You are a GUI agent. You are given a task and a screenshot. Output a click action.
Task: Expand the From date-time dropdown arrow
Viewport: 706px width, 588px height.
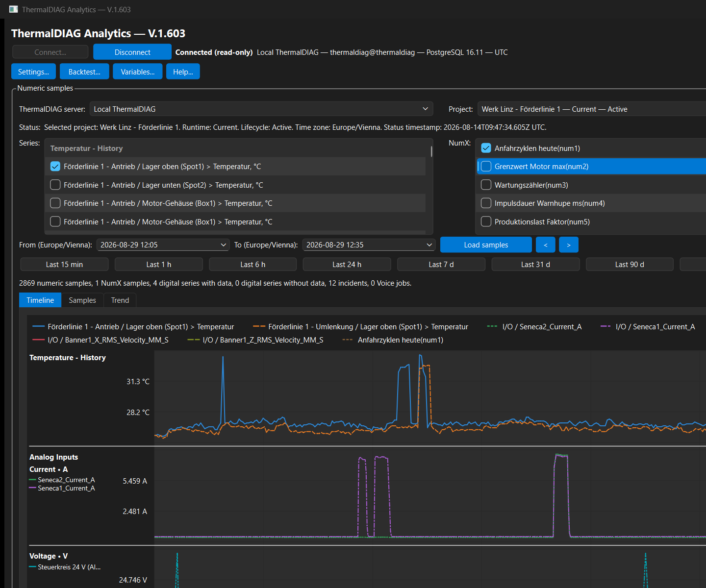(224, 245)
